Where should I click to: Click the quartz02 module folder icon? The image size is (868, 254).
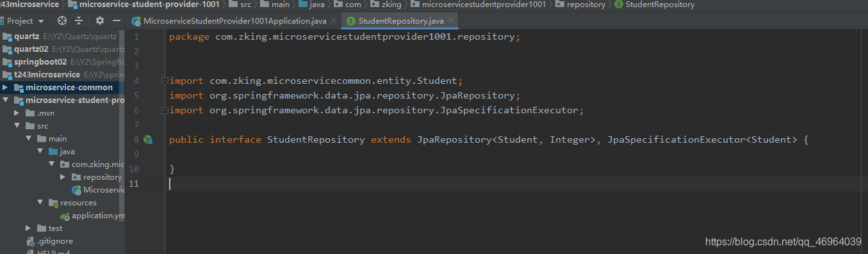point(7,49)
